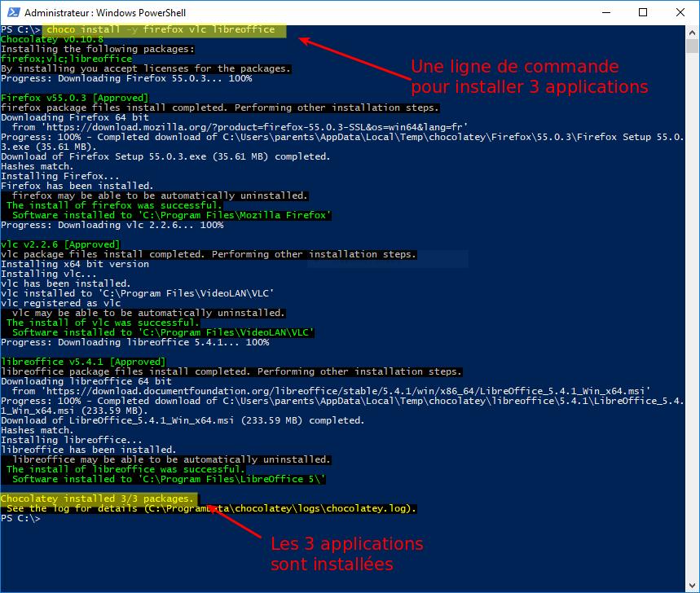Click 'Download of Firefox Setup 55.0.3.exe' completed line
This screenshot has width=700, height=593.
coord(165,156)
